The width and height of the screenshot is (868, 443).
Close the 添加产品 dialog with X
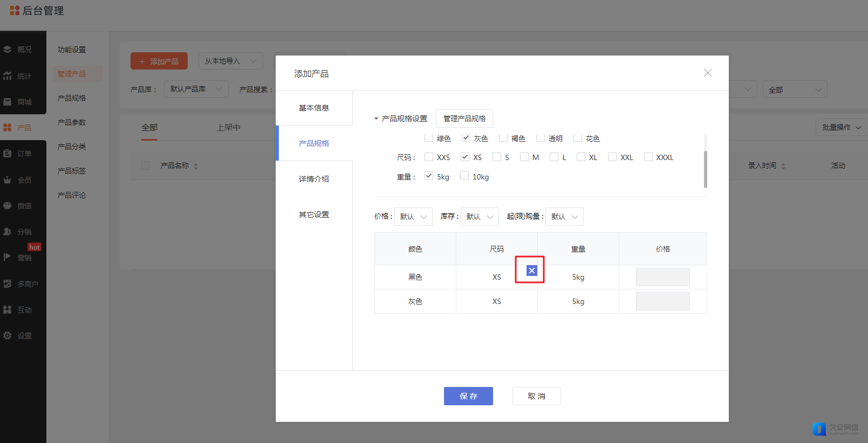point(707,73)
